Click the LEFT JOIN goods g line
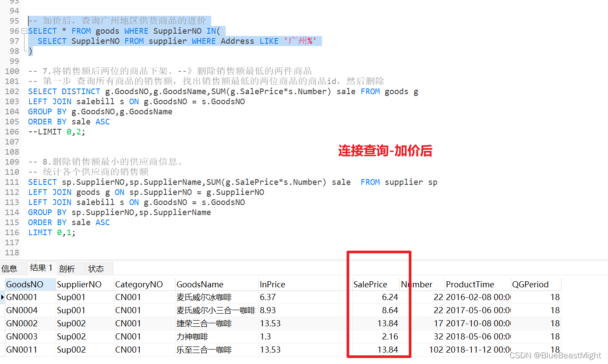Image resolution: width=608 pixels, height=364 pixels. click(x=146, y=192)
